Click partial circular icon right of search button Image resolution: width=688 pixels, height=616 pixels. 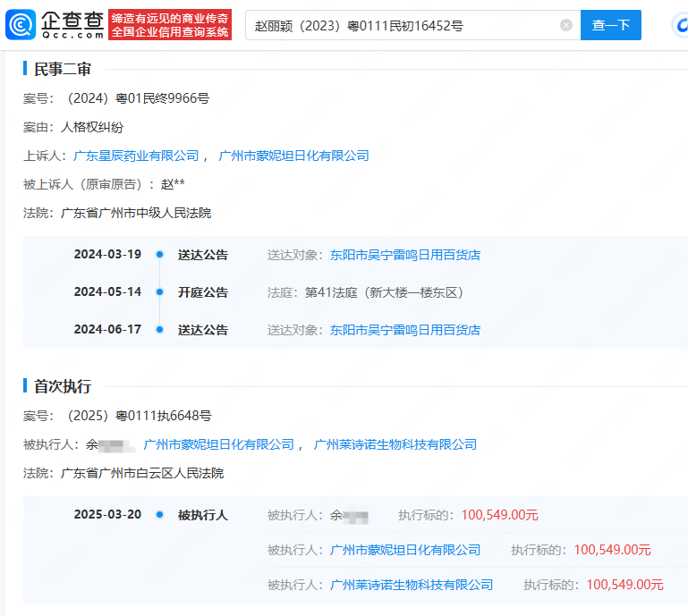680,25
